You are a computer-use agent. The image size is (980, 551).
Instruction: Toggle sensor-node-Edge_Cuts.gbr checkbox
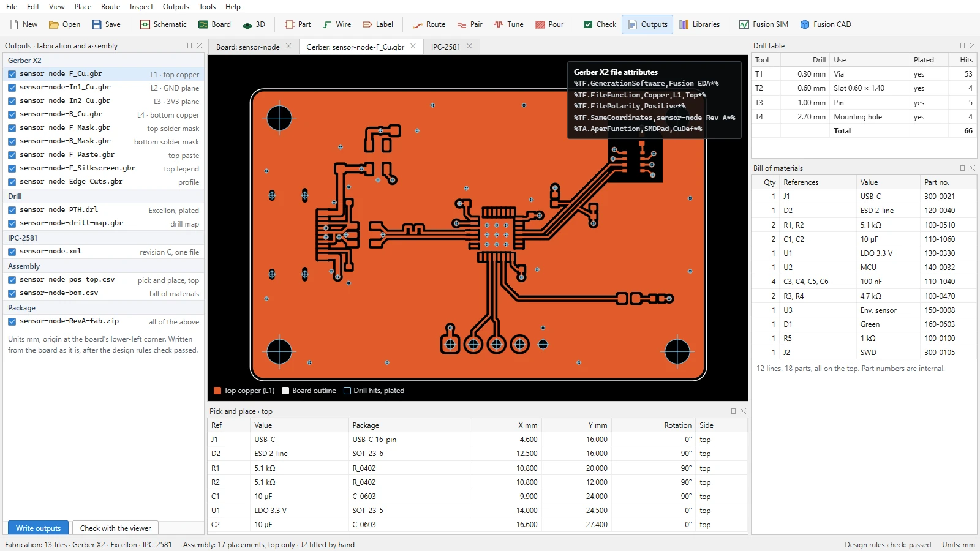12,182
